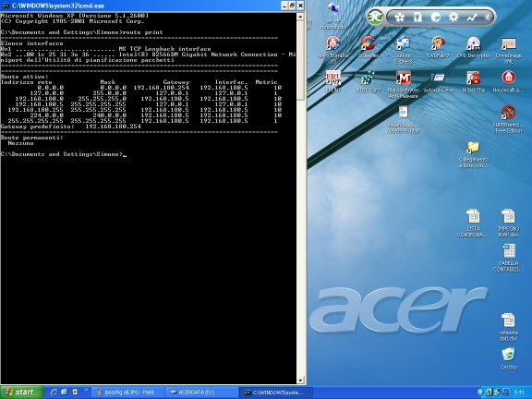Maximize the cmd.exe window
The width and height of the screenshot is (532, 399).
click(292, 6)
